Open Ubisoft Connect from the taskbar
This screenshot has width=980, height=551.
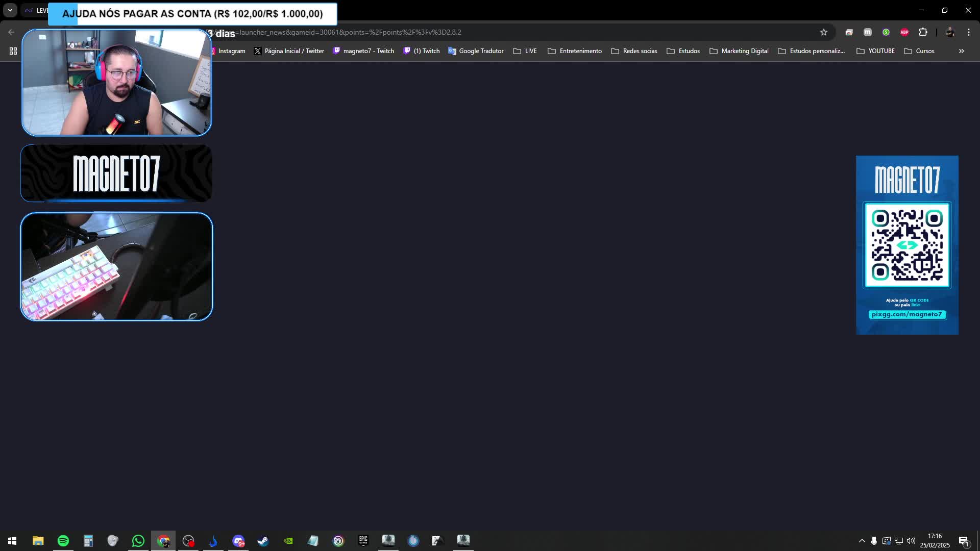pyautogui.click(x=338, y=541)
